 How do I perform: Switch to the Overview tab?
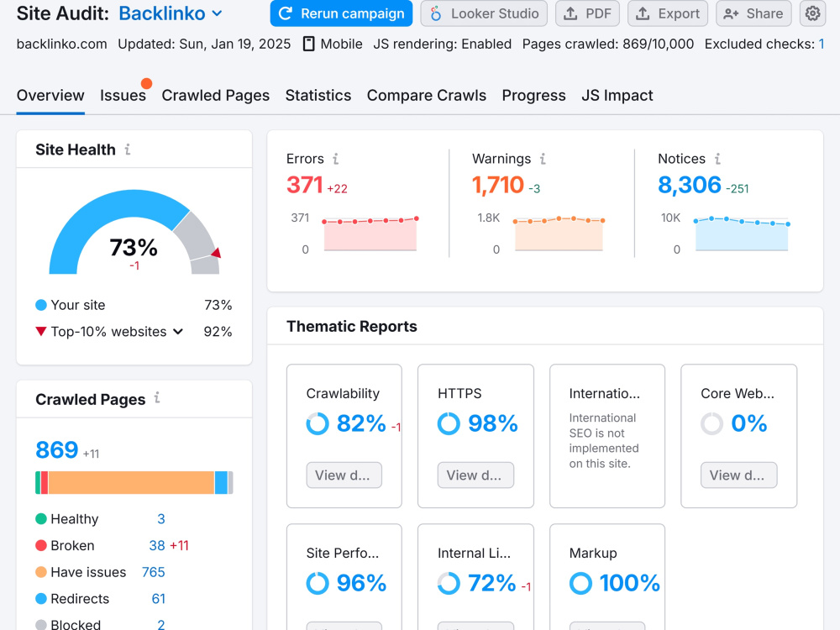pyautogui.click(x=50, y=96)
